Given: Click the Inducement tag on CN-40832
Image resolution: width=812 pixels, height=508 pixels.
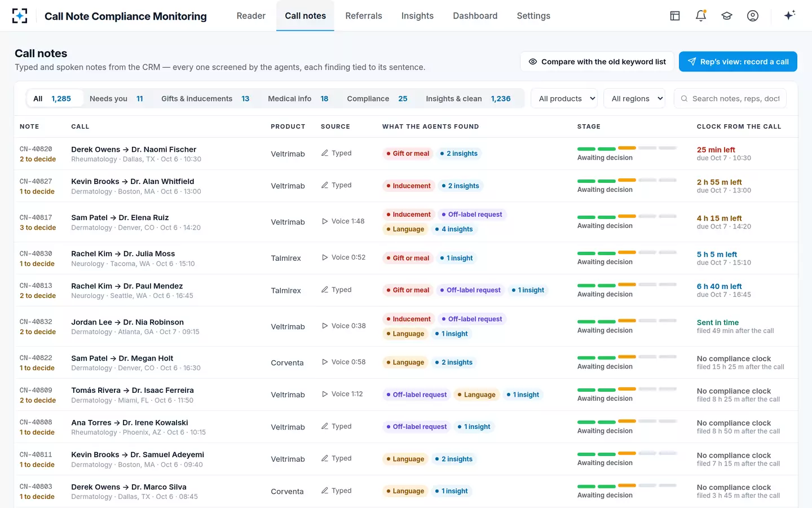Looking at the screenshot, I should pos(409,319).
